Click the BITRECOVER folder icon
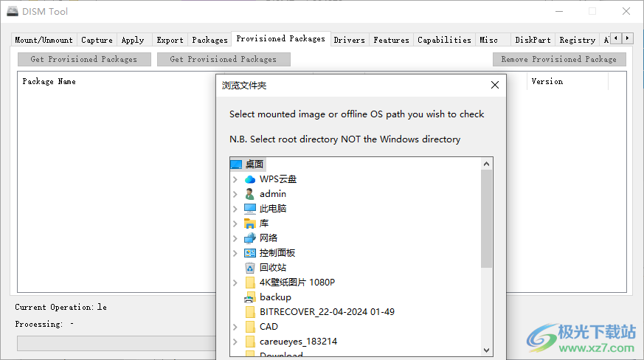The width and height of the screenshot is (644, 360). (250, 312)
